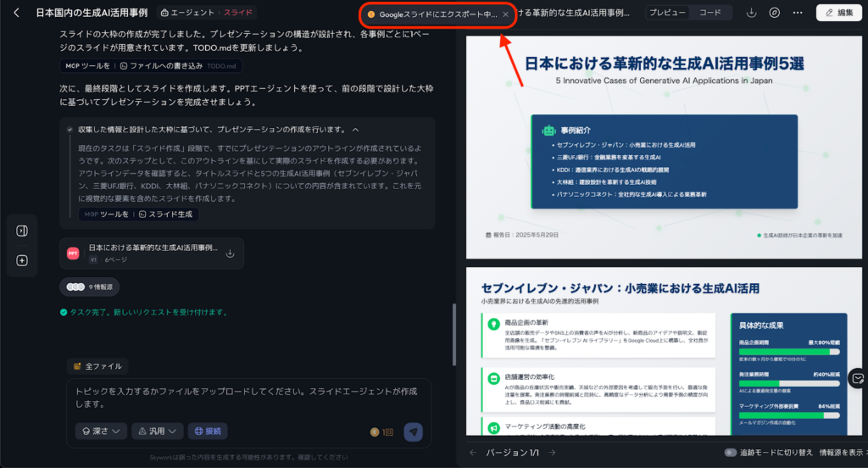Select the セブンイレブン・ジャパン slide
Viewport: 868px width, 468px height.
(x=665, y=352)
